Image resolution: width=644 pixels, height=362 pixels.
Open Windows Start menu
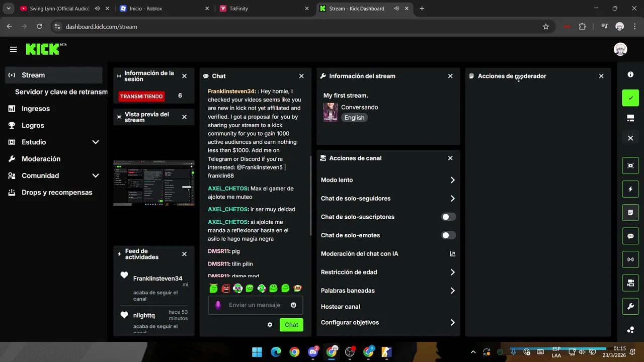tap(257, 352)
